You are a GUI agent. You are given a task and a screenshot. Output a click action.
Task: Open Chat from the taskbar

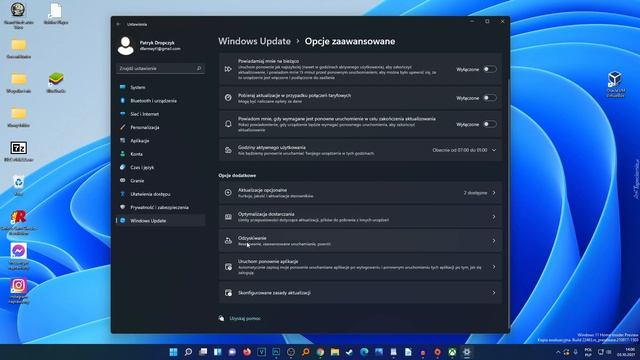[x=232, y=352]
